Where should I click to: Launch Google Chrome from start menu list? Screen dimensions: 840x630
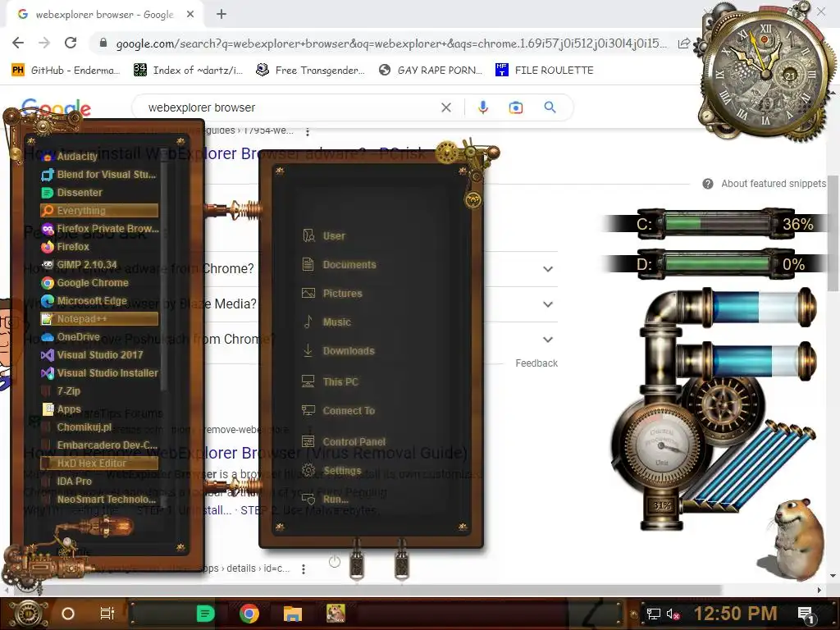pyautogui.click(x=99, y=283)
